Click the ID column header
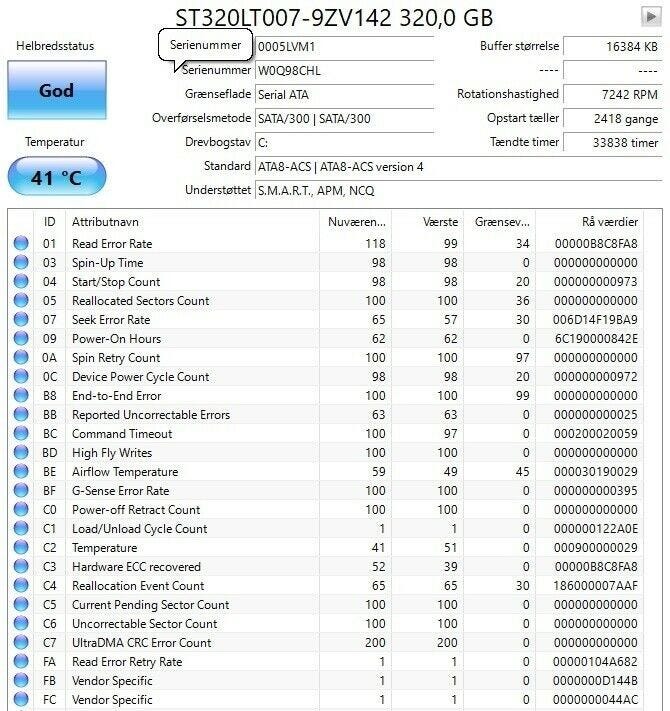This screenshot has height=711, width=670. pyautogui.click(x=50, y=221)
